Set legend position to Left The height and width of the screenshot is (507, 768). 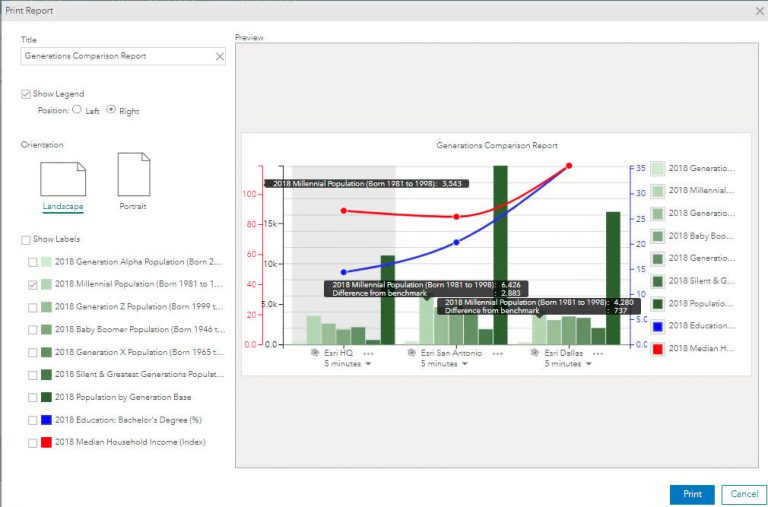point(77,110)
